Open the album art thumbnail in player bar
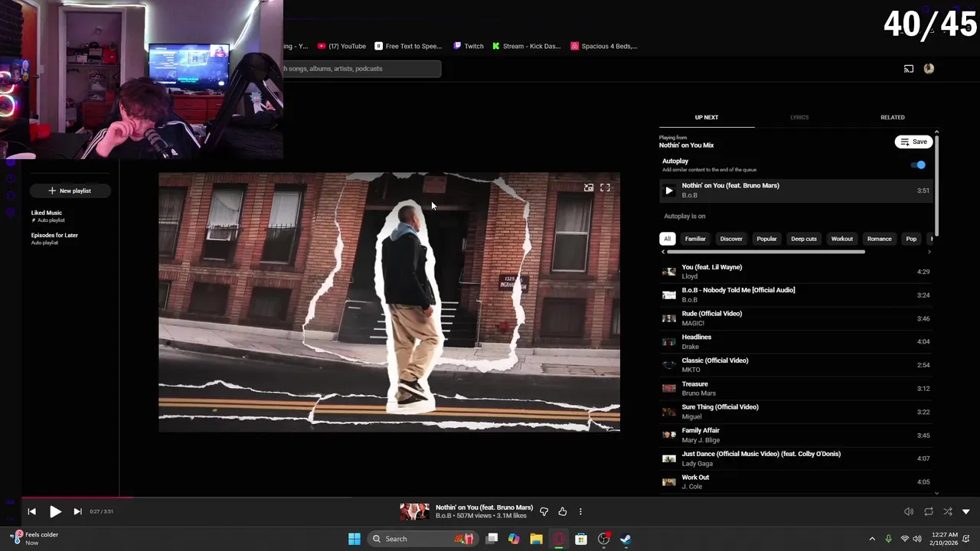 coord(414,511)
